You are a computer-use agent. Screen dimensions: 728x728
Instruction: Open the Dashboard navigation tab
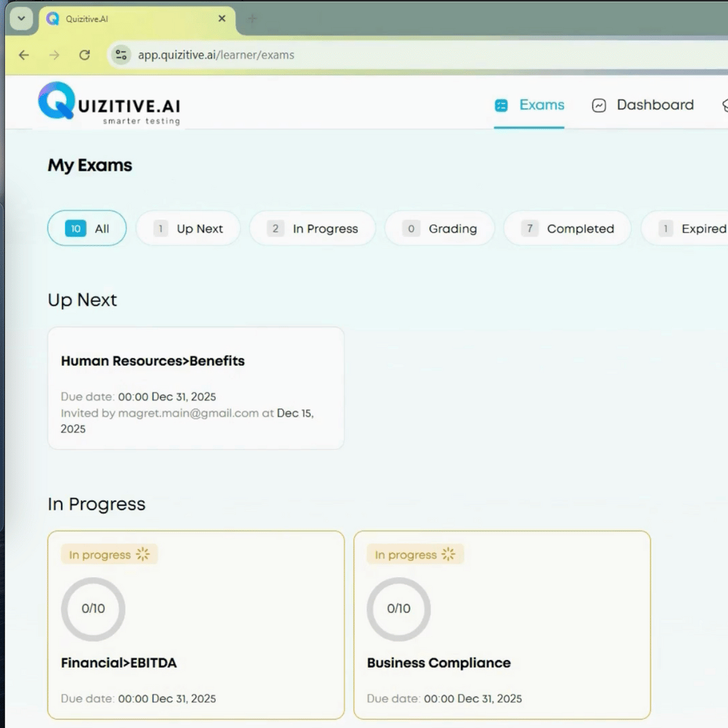pos(643,105)
